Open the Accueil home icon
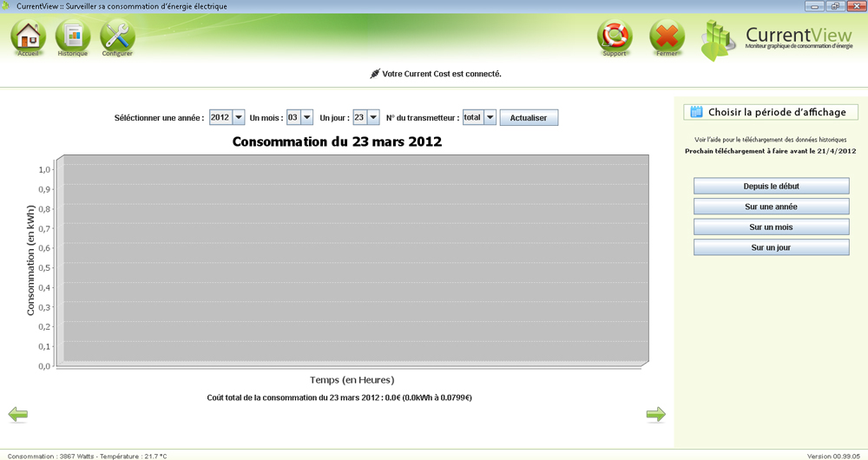The image size is (868, 460). (29, 36)
